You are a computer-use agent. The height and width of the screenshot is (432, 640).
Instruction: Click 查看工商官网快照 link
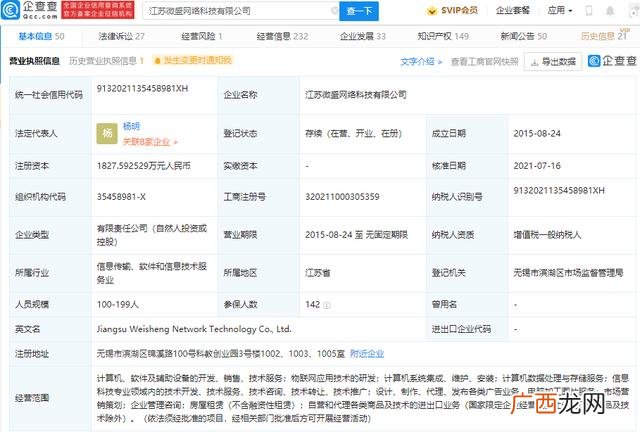pos(484,62)
